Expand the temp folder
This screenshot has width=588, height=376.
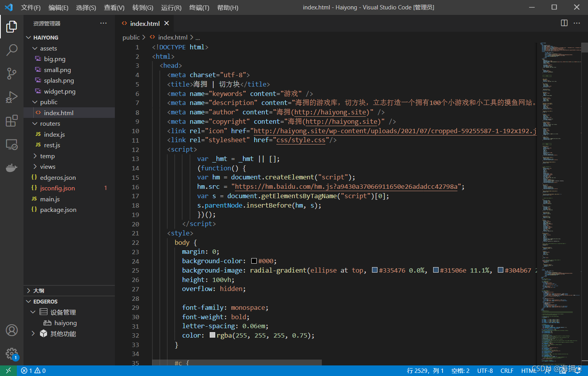35,156
